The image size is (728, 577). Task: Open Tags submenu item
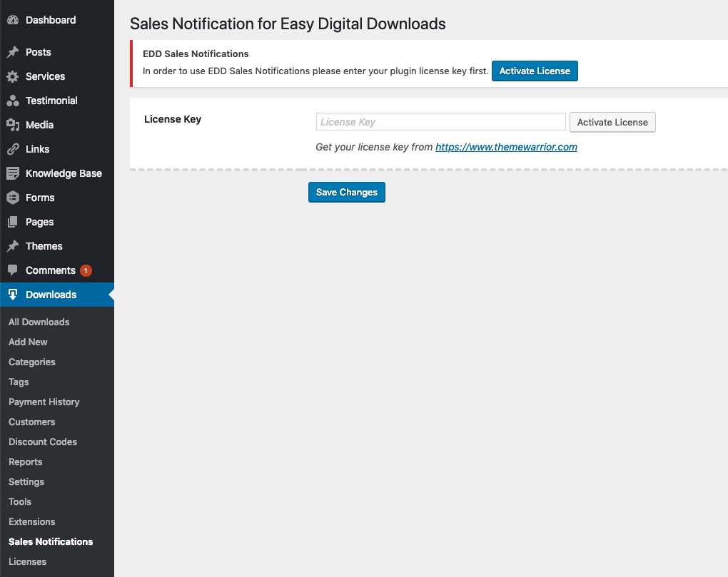19,382
